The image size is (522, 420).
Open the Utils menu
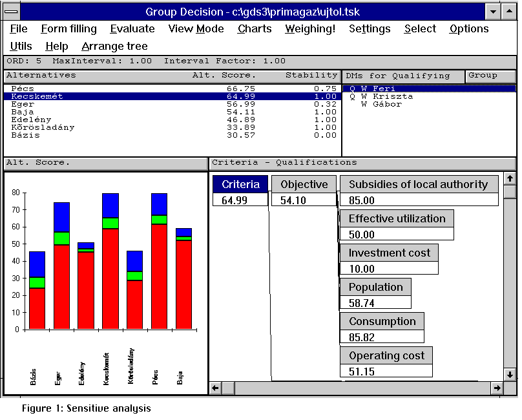pyautogui.click(x=21, y=47)
